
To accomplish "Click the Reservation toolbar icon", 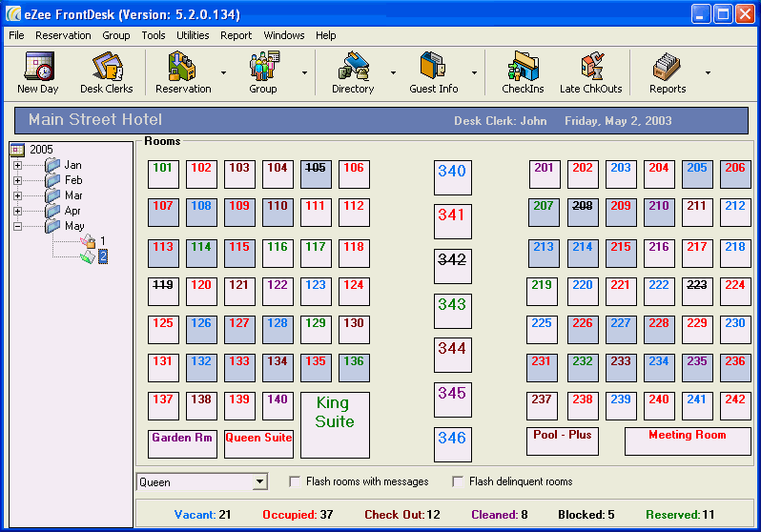I will (182, 66).
